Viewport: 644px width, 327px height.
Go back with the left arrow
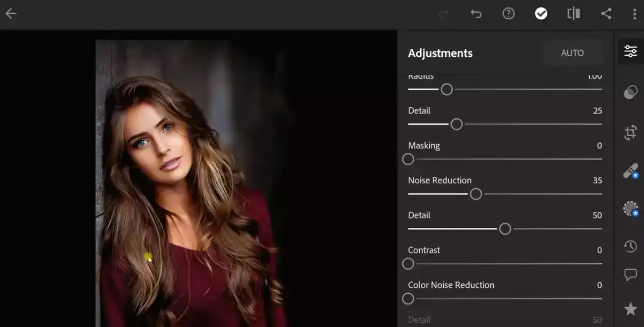(11, 13)
